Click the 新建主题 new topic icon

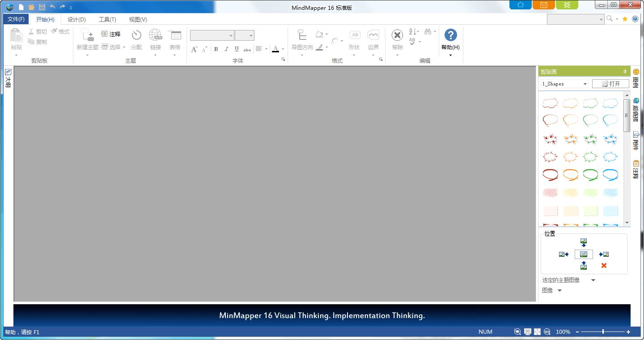(x=87, y=35)
